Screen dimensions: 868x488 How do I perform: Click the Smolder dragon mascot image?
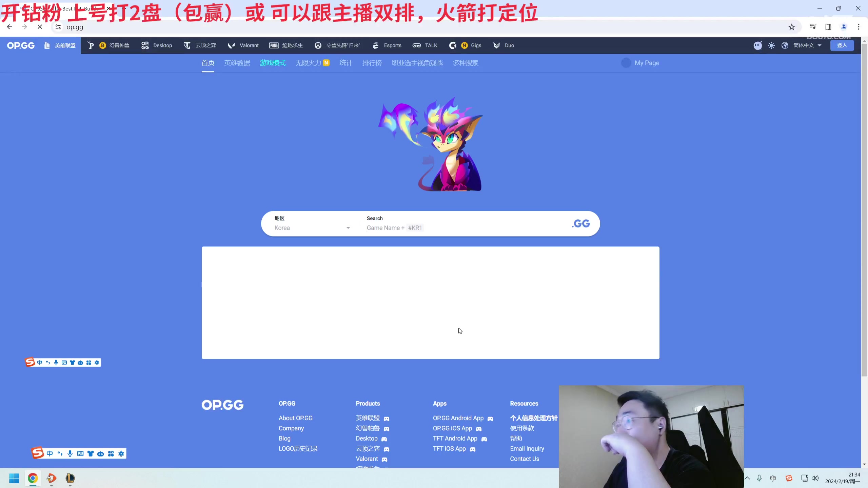[431, 144]
